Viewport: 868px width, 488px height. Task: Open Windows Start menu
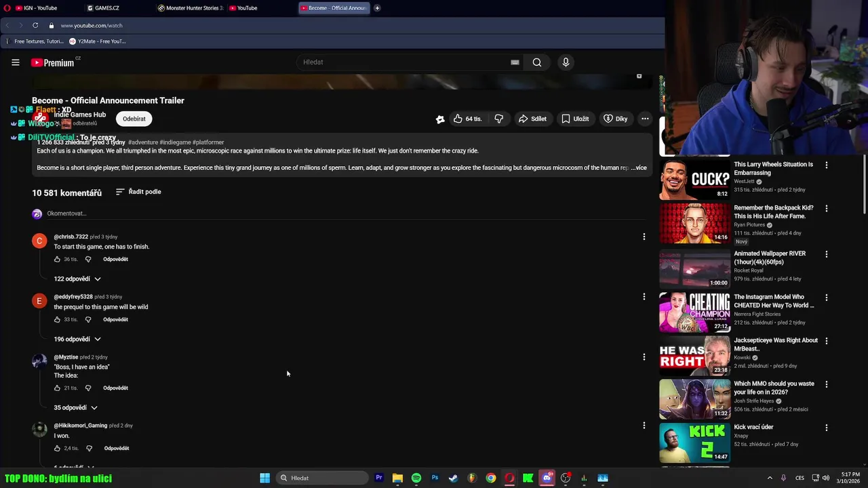click(264, 478)
